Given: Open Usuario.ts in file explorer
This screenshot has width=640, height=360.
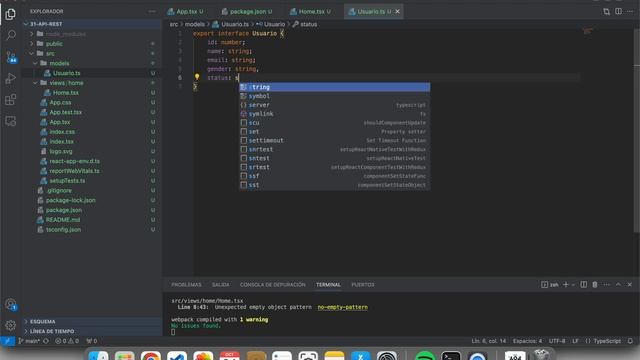Looking at the screenshot, I should (66, 73).
